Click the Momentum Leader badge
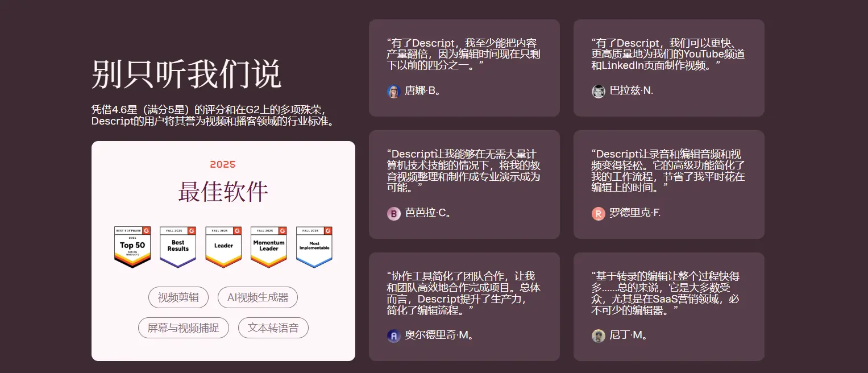Image resolution: width=868 pixels, height=373 pixels. 269,247
